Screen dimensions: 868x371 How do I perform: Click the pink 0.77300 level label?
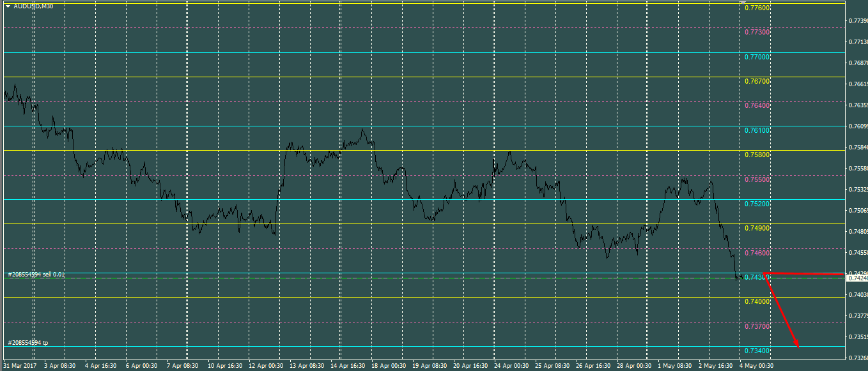757,32
